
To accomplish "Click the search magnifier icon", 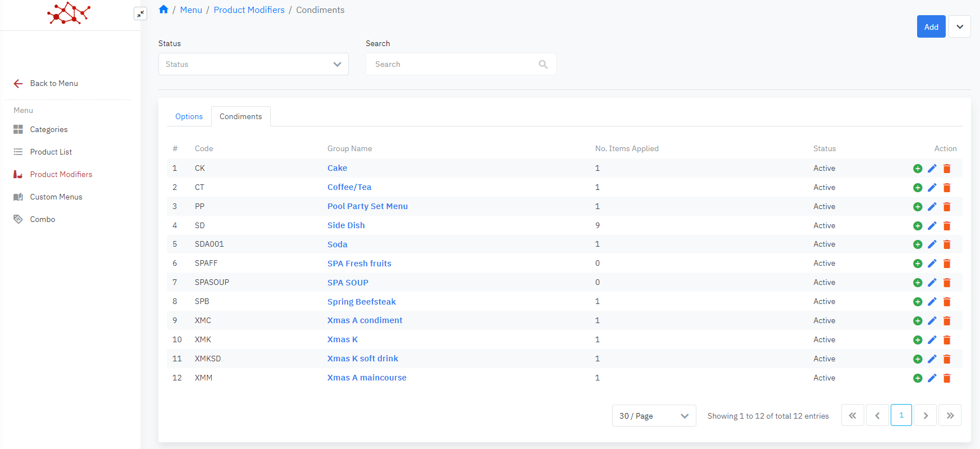I will click(x=543, y=65).
